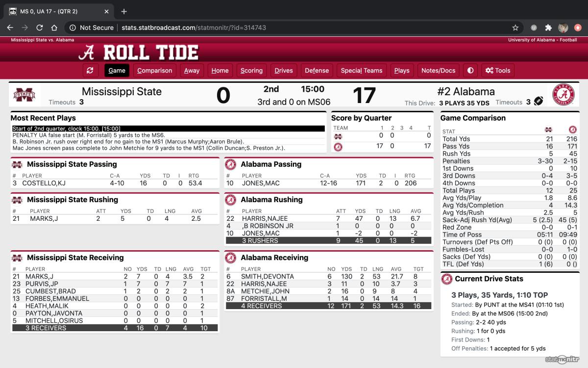The height and width of the screenshot is (368, 588).
Task: Open the Comparison tab
Action: tap(155, 70)
